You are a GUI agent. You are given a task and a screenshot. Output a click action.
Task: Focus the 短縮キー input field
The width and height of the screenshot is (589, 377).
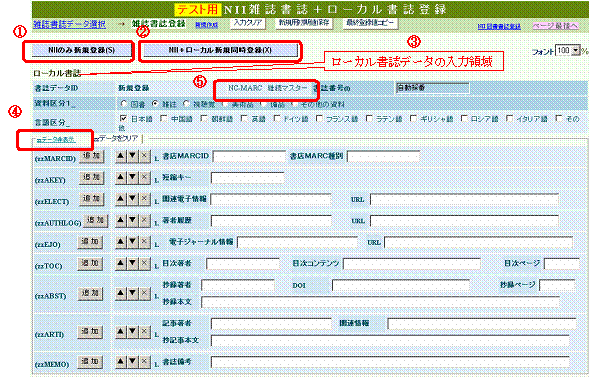[247, 178]
